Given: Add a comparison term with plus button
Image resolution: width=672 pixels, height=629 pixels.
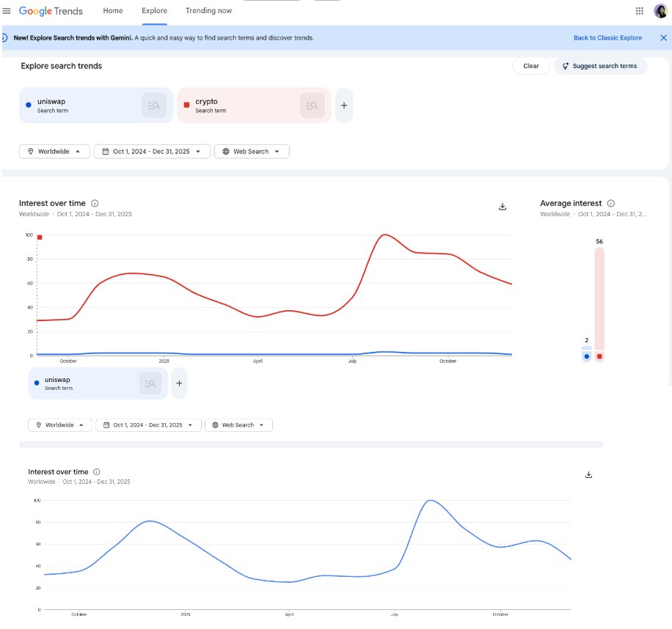Looking at the screenshot, I should [343, 106].
